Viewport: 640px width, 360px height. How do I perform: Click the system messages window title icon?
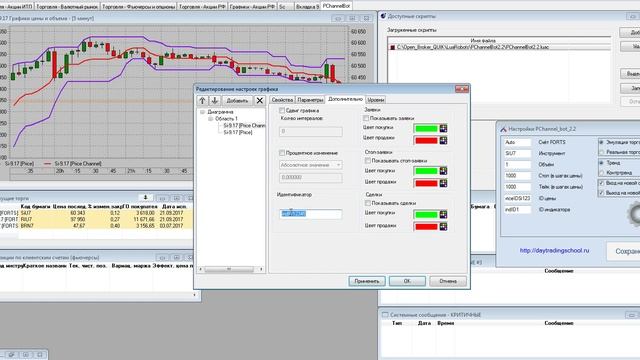click(x=384, y=315)
